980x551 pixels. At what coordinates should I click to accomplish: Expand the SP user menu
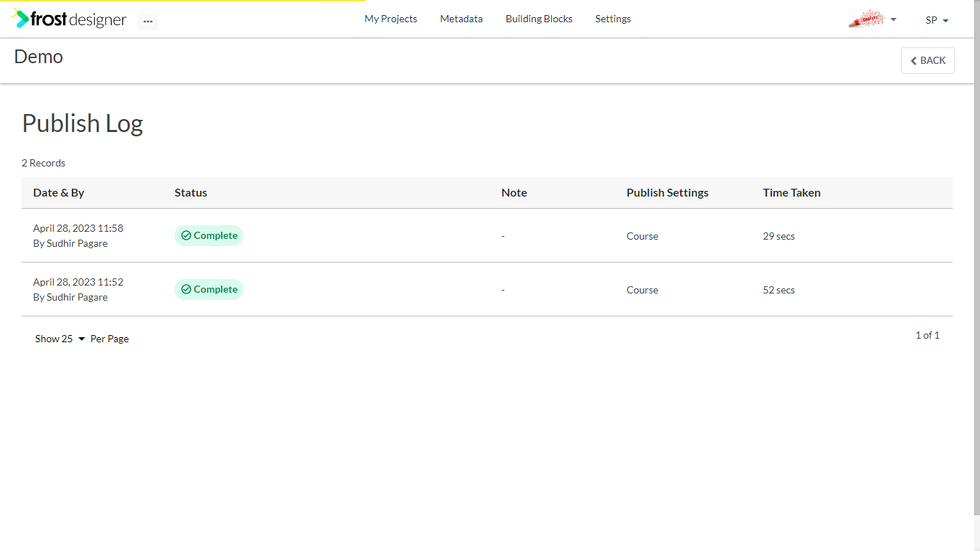[937, 20]
